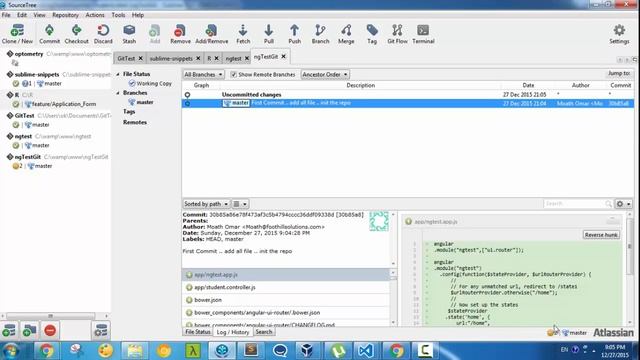Open the Ancestor Order dropdown
Screen dimensions: 640x360
coord(325,75)
